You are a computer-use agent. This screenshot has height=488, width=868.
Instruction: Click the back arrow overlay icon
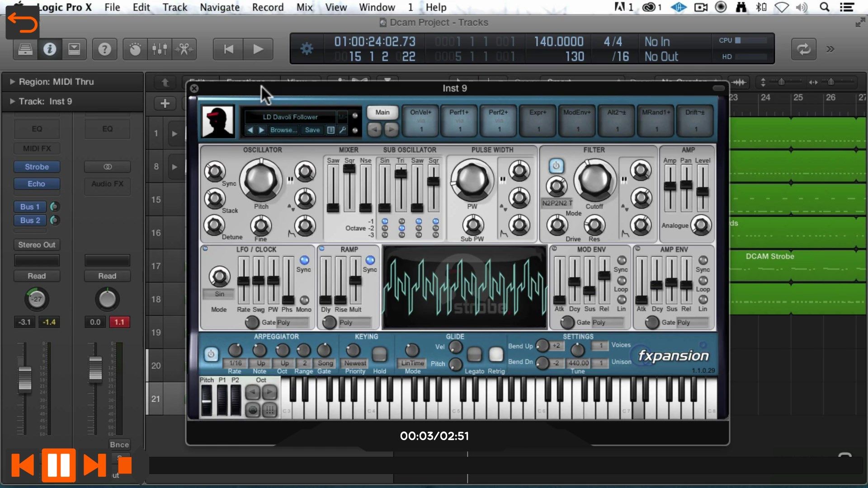point(22,23)
